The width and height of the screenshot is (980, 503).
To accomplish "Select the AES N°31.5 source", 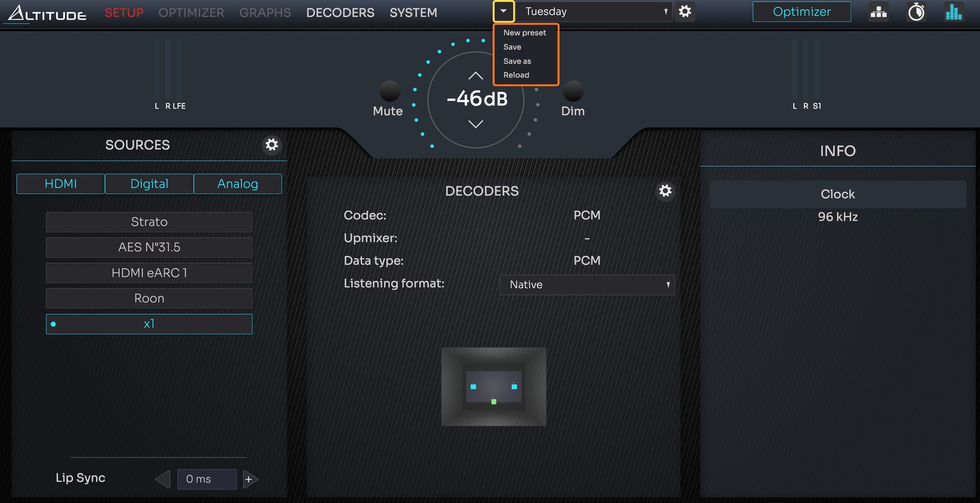I will 149,247.
